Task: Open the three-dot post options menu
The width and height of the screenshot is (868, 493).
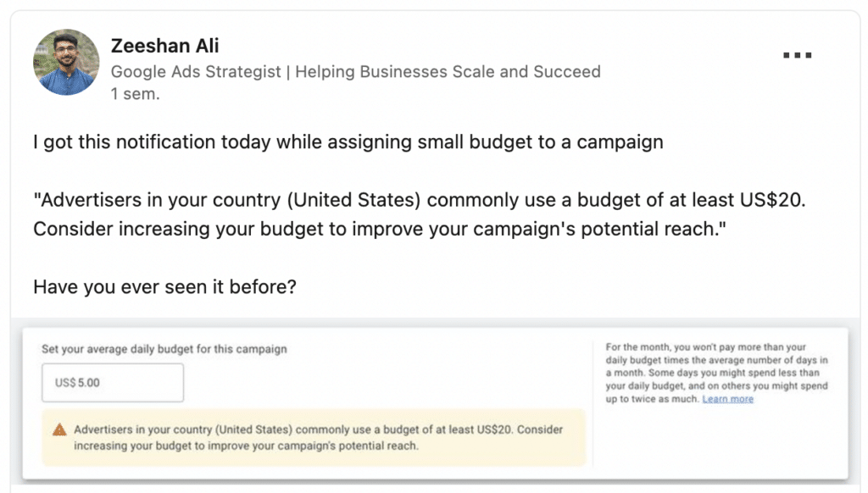Action: point(797,55)
